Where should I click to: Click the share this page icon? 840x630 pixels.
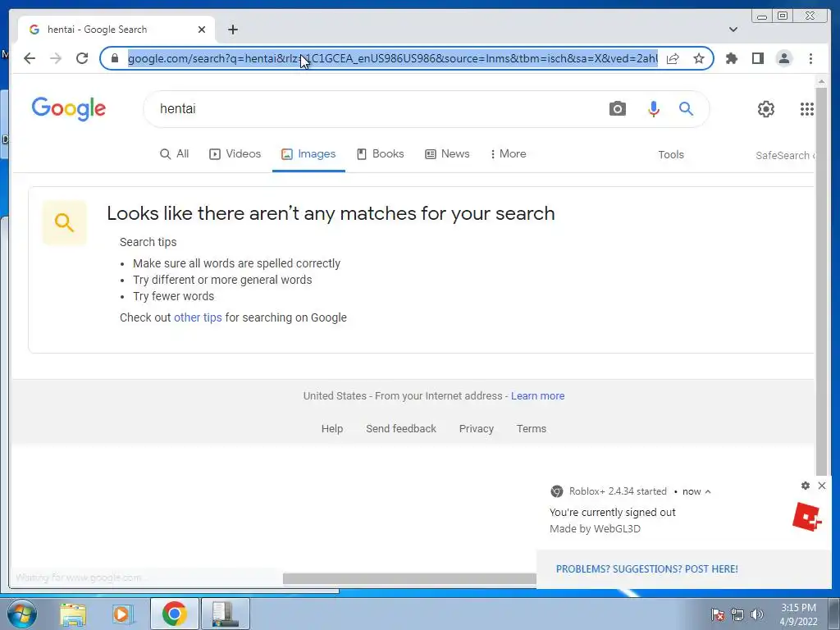coord(673,58)
